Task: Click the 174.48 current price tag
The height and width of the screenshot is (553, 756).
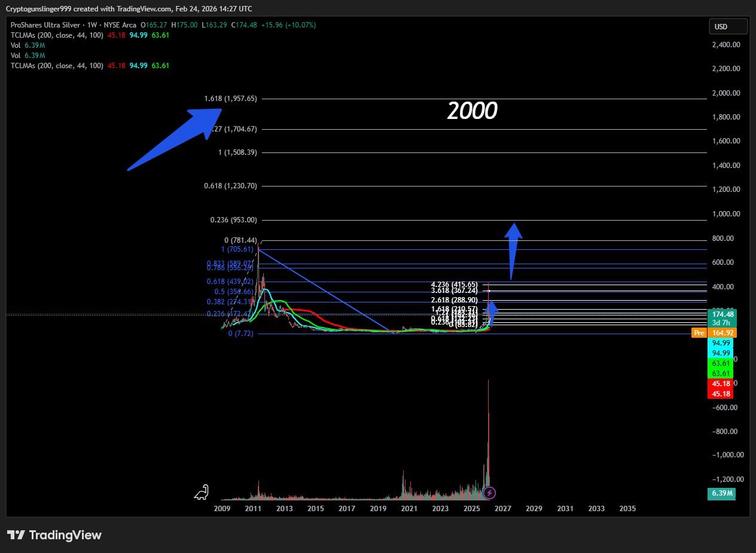Action: (x=723, y=314)
